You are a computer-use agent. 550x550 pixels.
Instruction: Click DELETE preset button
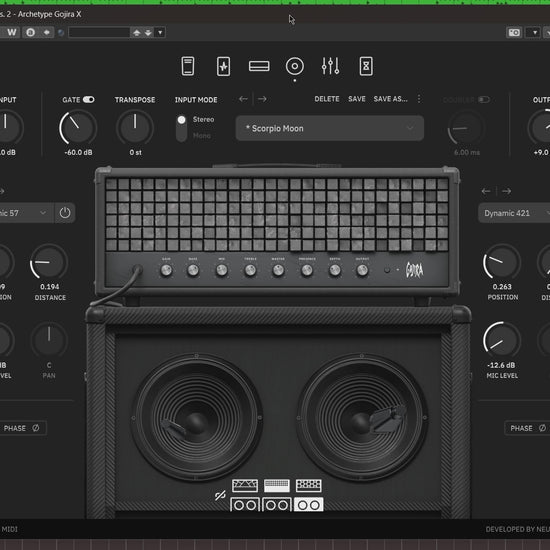[327, 99]
